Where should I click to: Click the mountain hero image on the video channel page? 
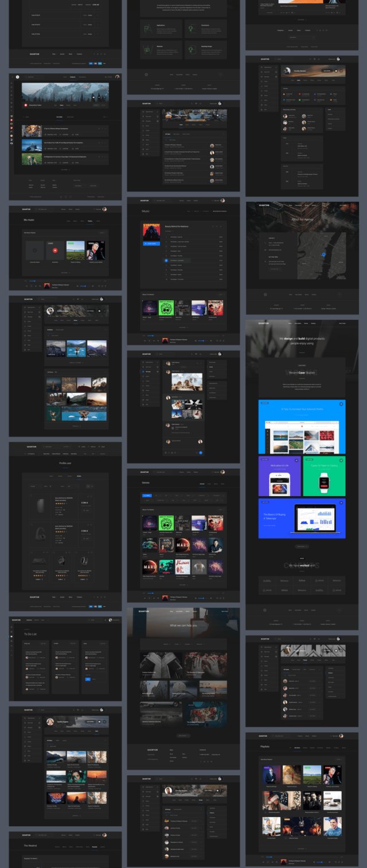click(x=65, y=92)
